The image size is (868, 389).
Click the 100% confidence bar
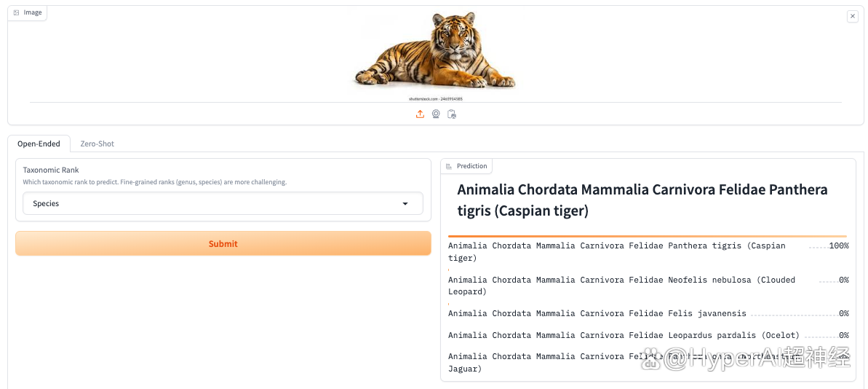tap(648, 236)
